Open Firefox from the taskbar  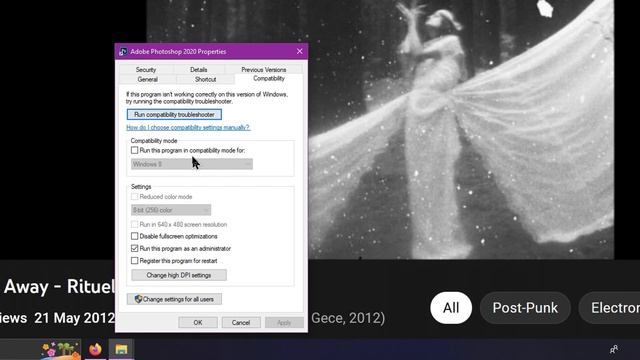point(95,349)
